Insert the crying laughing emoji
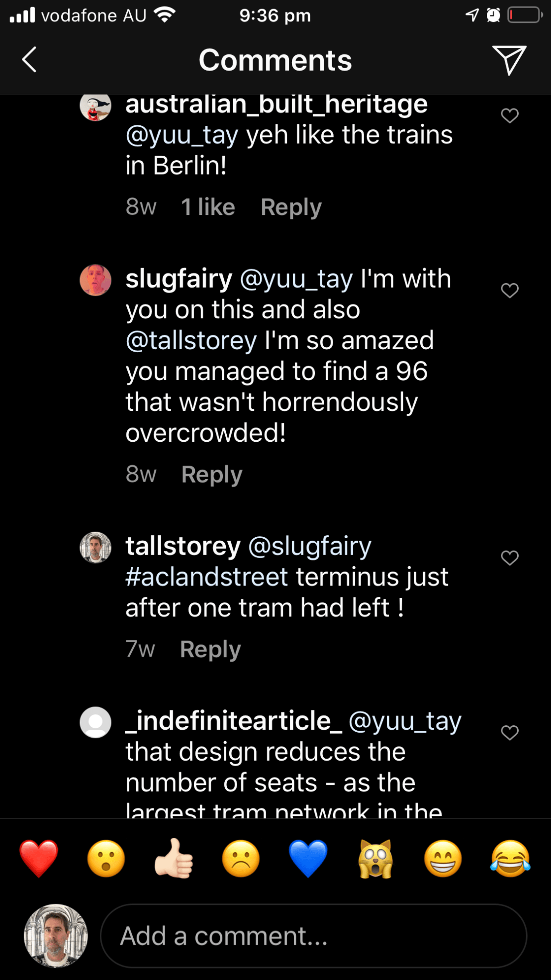The image size is (551, 980). [510, 859]
